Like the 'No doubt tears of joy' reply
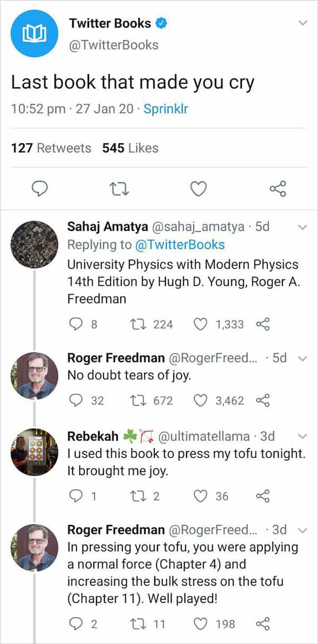Screen dimensions: 318x644 pyautogui.click(x=200, y=401)
